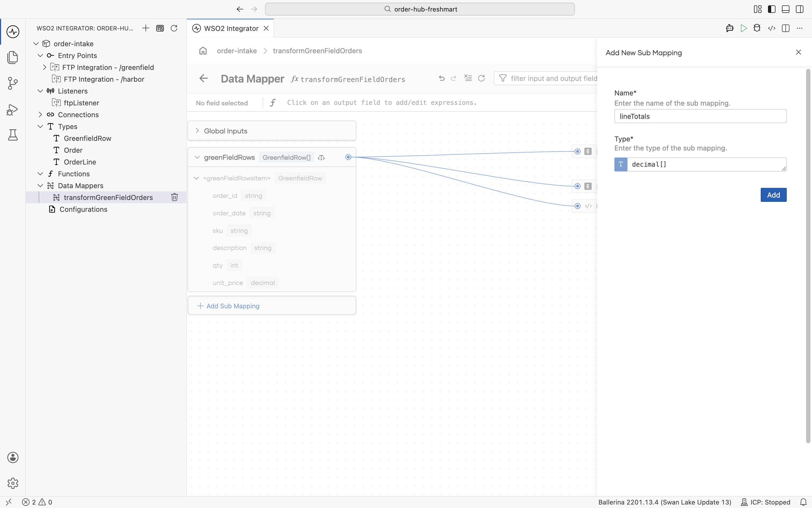The image size is (812, 508).
Task: Go back with the Data Mapper arrow
Action: coord(204,78)
